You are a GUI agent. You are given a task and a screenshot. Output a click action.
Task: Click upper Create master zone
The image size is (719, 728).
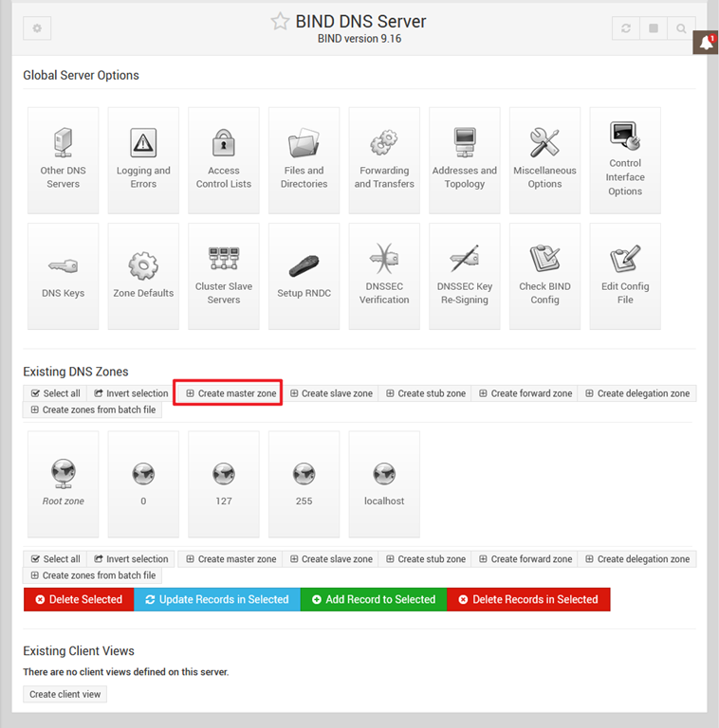click(230, 393)
